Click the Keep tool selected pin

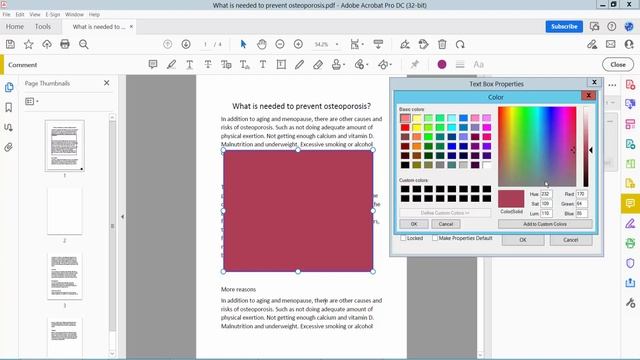(415, 64)
